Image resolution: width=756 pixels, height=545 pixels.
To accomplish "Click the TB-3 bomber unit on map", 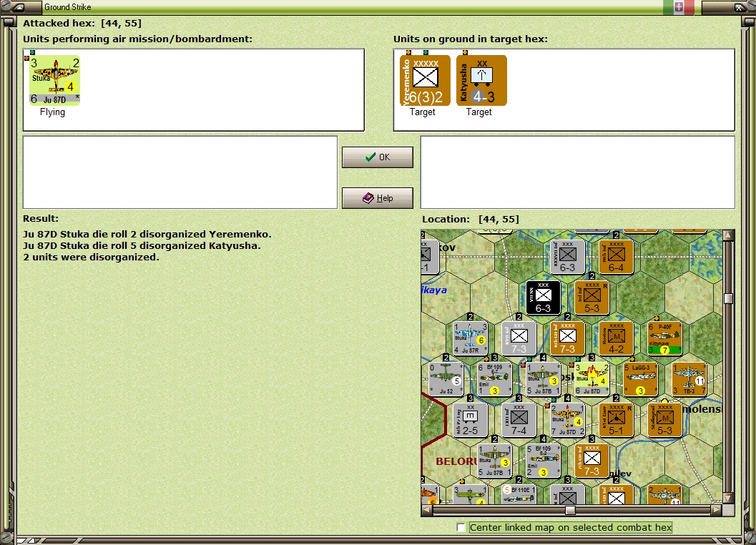I will (x=689, y=379).
